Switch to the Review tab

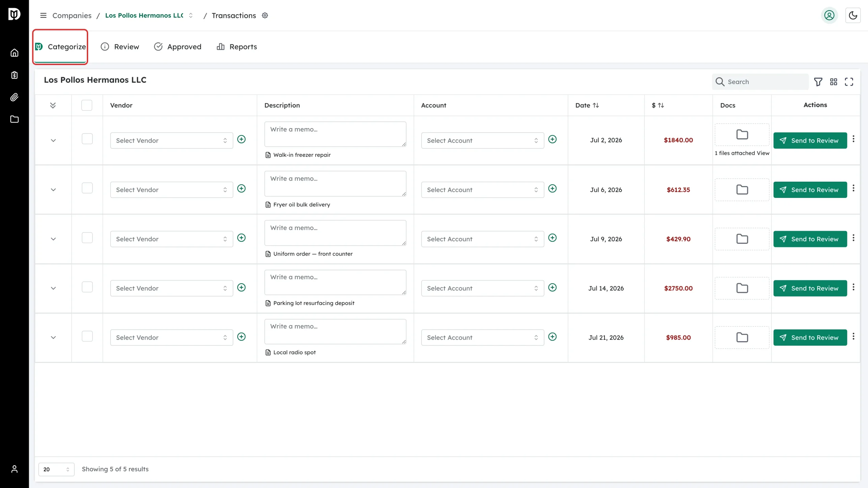(x=120, y=47)
